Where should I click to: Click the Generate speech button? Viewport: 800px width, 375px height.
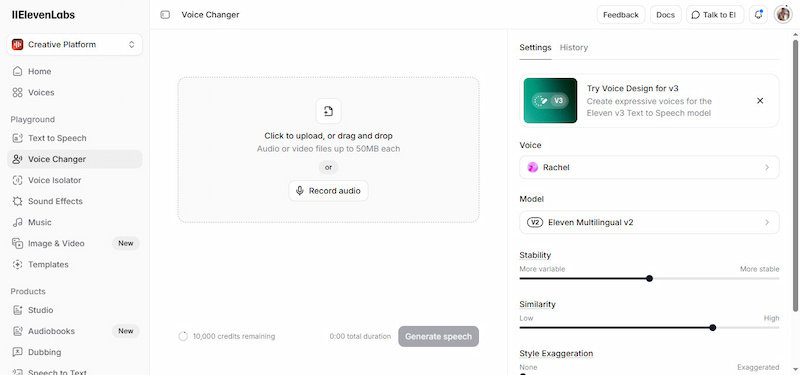coord(438,336)
